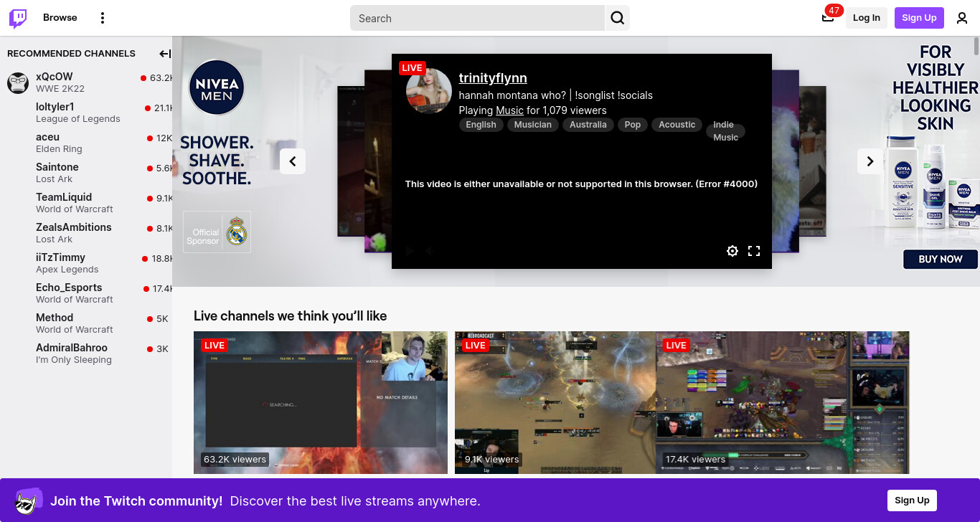Click top-bar Sign Up button
This screenshot has width=980, height=522.
pyautogui.click(x=919, y=18)
